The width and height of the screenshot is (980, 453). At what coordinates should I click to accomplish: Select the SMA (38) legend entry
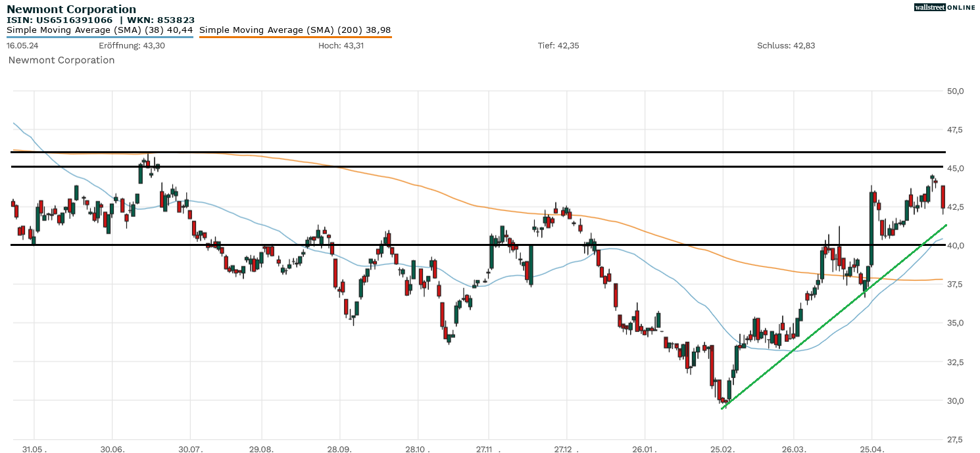[99, 30]
